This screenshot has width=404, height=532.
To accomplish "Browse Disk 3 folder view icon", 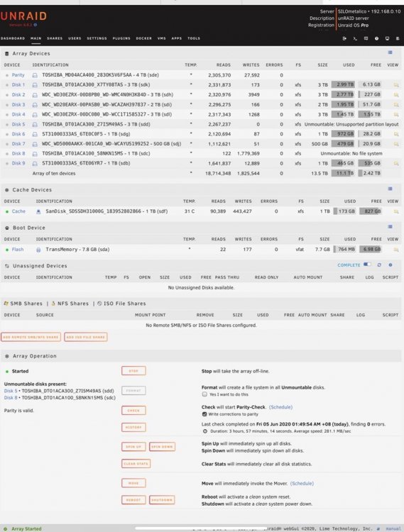I will click(396, 104).
